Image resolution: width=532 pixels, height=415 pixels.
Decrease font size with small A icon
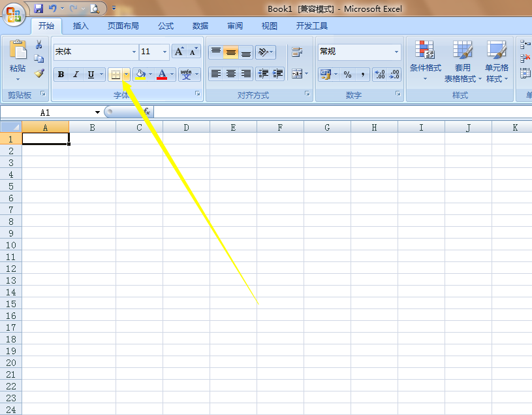pyautogui.click(x=193, y=52)
